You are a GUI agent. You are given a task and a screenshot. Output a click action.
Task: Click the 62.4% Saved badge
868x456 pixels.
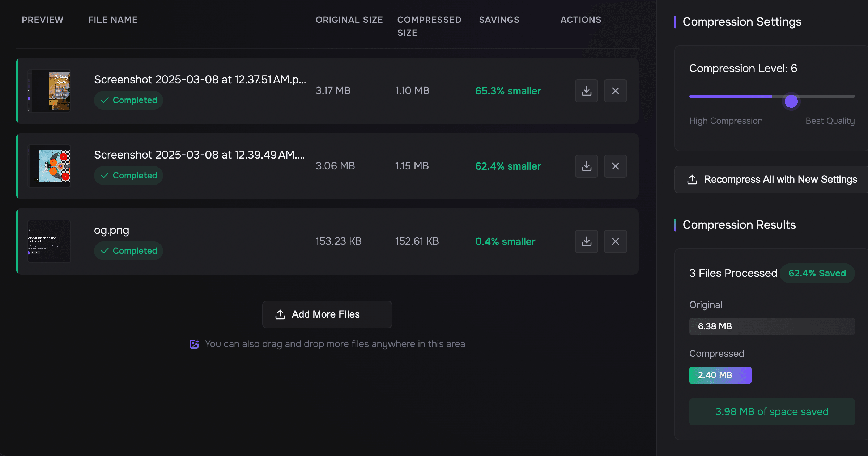[x=817, y=273]
